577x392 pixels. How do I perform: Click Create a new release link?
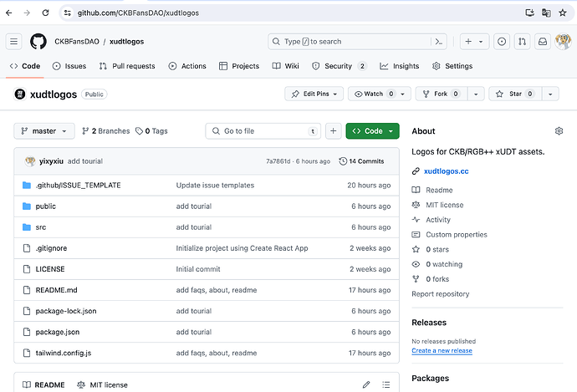pyautogui.click(x=442, y=350)
